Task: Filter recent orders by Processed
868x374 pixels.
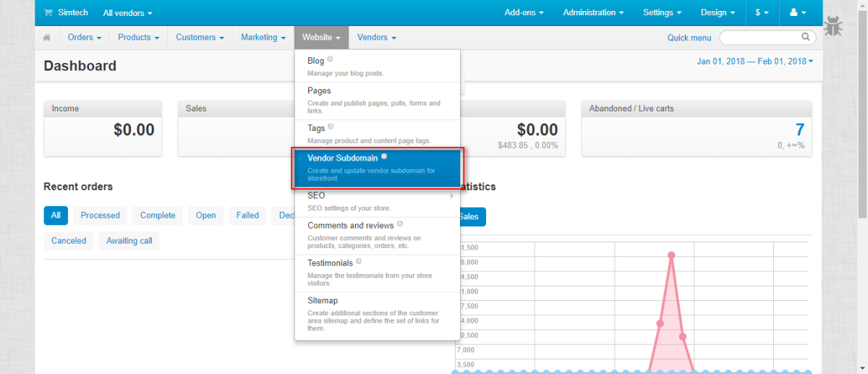Action: point(101,216)
